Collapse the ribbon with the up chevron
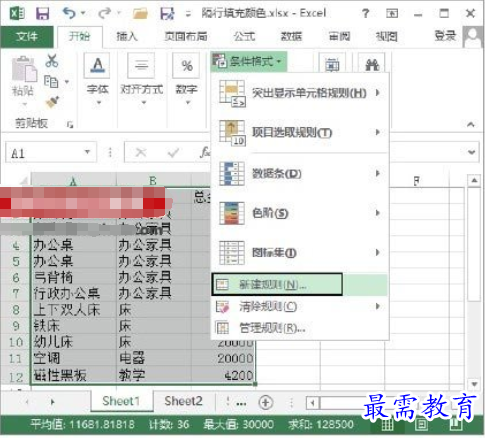 471,125
